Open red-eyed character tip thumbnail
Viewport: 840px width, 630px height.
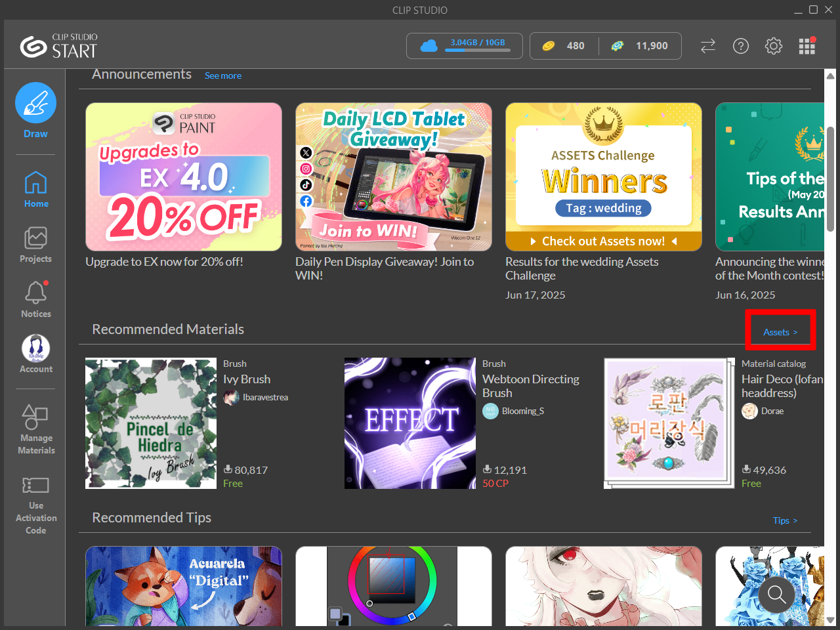(604, 586)
